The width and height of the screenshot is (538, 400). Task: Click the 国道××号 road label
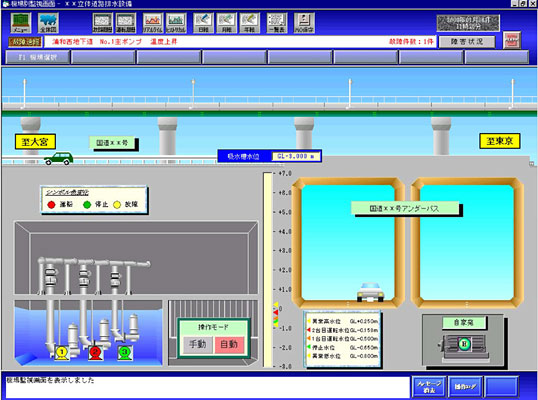113,143
